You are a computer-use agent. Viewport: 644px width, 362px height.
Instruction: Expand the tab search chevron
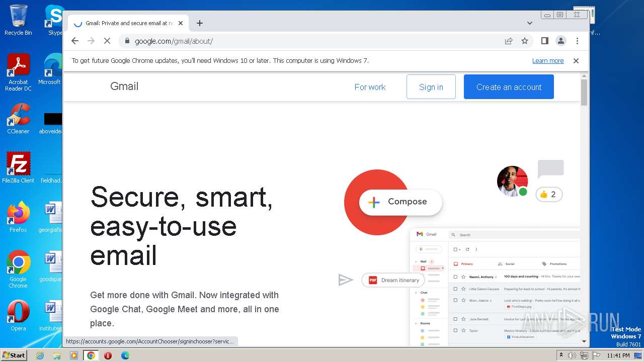530,23
